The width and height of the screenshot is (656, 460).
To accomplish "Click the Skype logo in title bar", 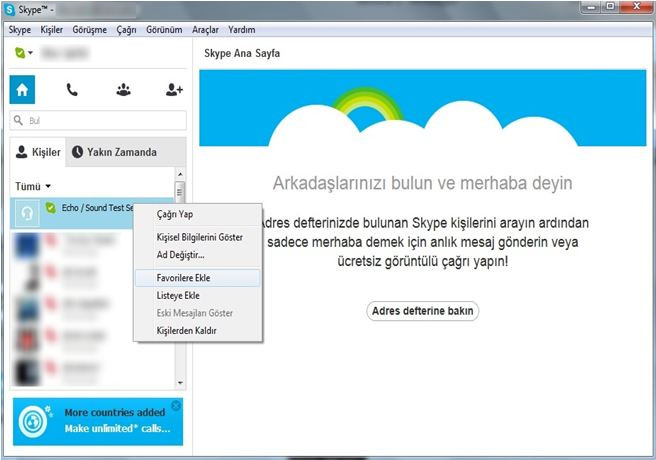I will point(9,10).
